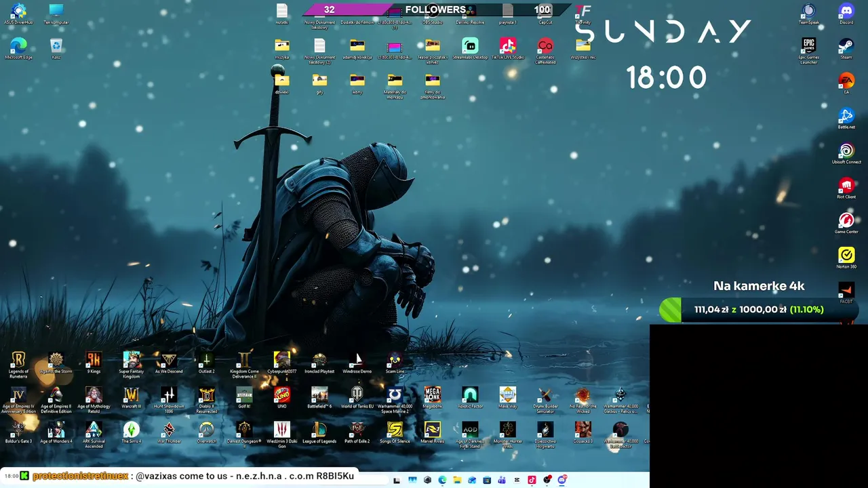Click the Path of Exile 2 icon

click(357, 432)
